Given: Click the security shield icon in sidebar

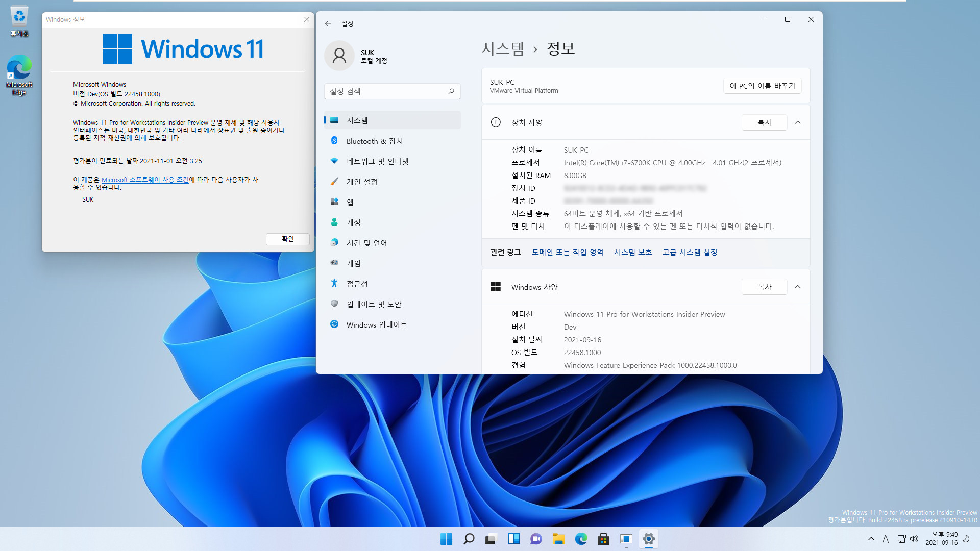Looking at the screenshot, I should tap(334, 304).
